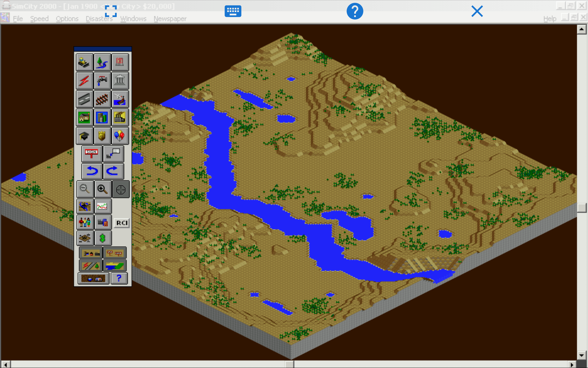Viewport: 588px width, 368px height.
Task: Open the Population window
Action: click(85, 222)
